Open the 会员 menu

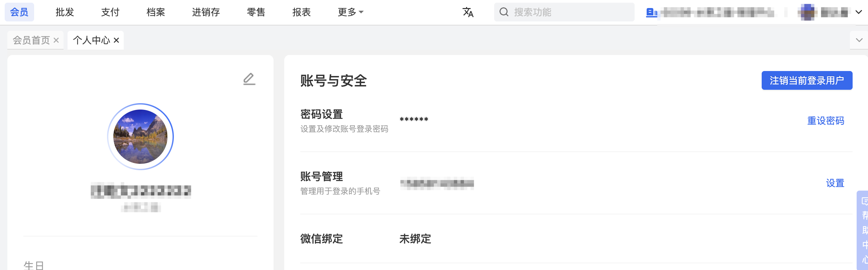19,12
